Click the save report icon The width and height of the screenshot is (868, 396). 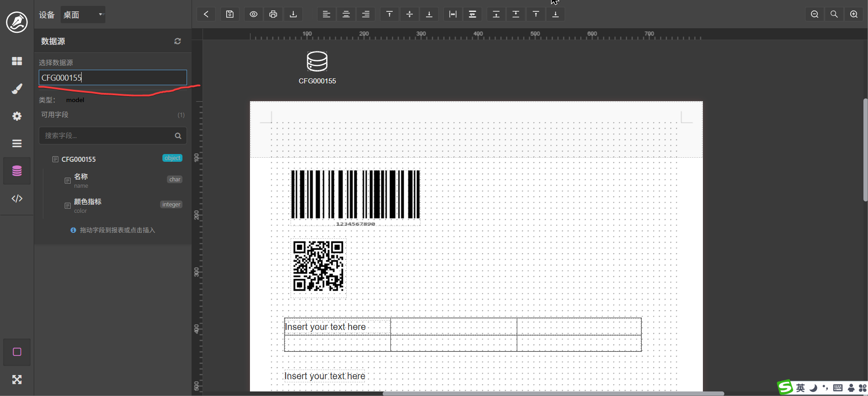pyautogui.click(x=230, y=14)
